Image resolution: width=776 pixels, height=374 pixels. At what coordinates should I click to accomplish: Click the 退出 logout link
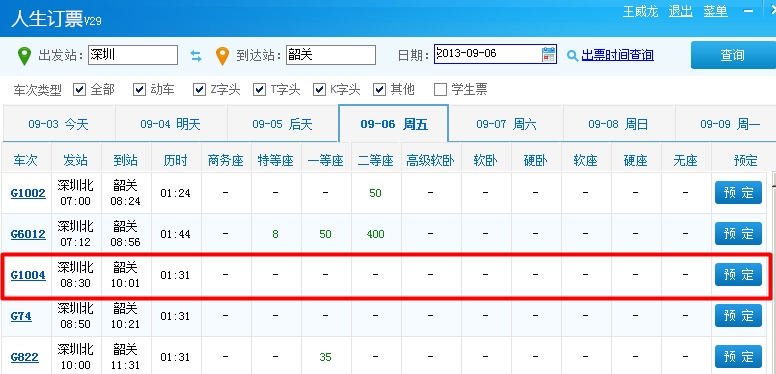(x=680, y=11)
